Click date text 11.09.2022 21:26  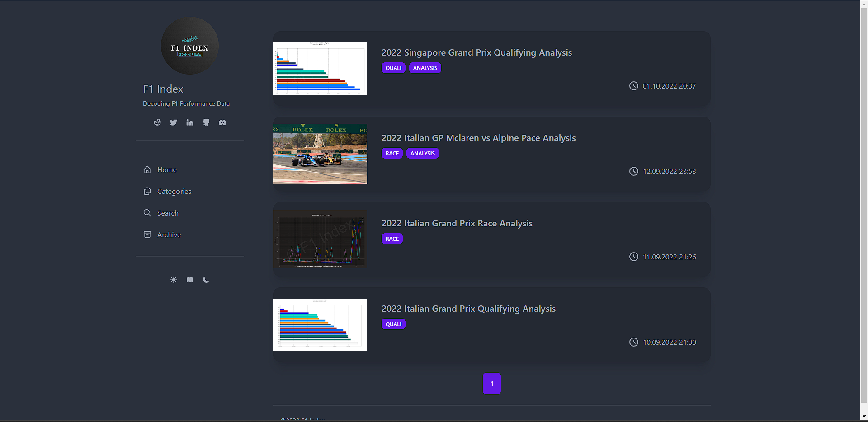[x=670, y=257]
